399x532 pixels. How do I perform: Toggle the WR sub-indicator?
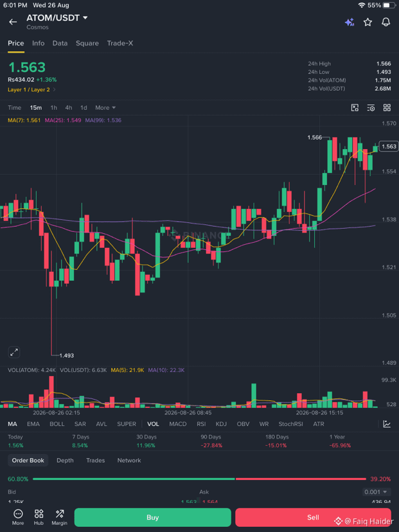tap(264, 424)
